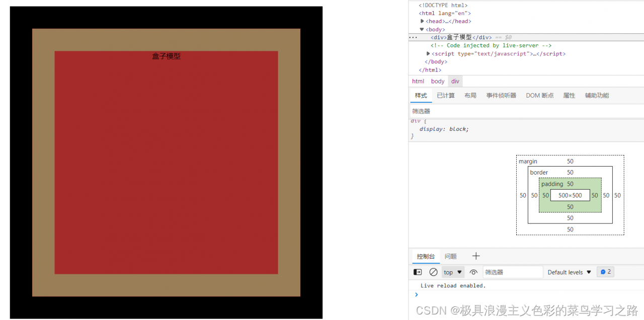Open live expression eye icon
Screen dimensions: 644x320
pyautogui.click(x=473, y=272)
